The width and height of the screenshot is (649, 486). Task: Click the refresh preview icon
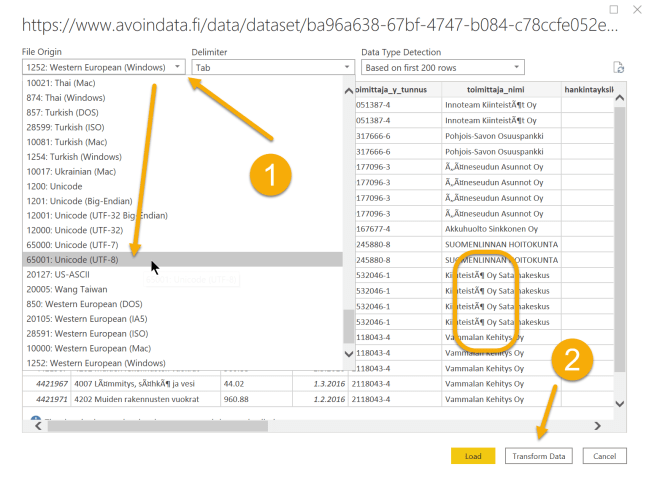(x=619, y=68)
